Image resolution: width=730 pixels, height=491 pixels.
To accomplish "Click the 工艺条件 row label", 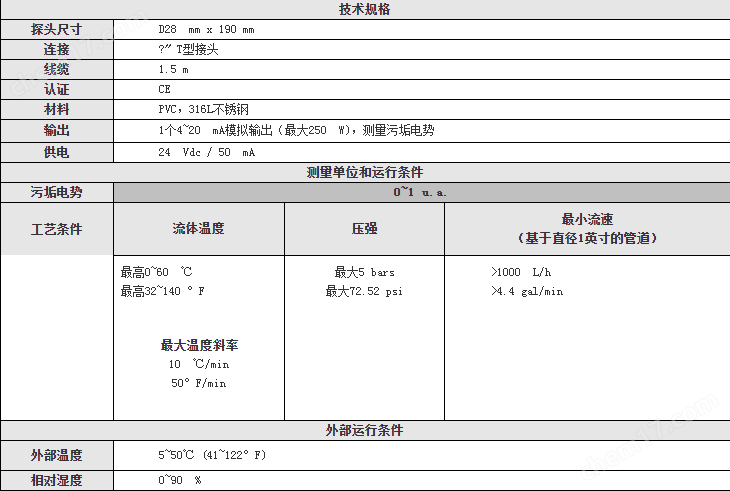I will (x=56, y=229).
